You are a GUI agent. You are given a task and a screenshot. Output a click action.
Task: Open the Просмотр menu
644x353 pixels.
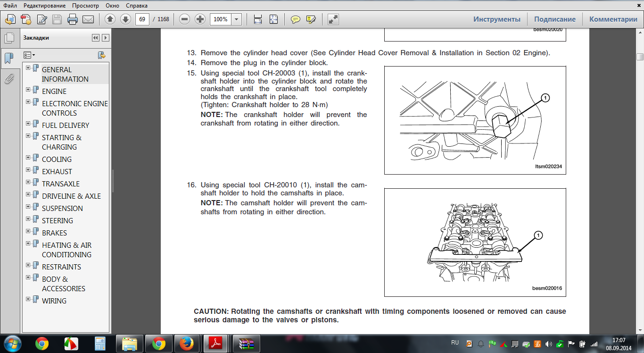click(86, 6)
